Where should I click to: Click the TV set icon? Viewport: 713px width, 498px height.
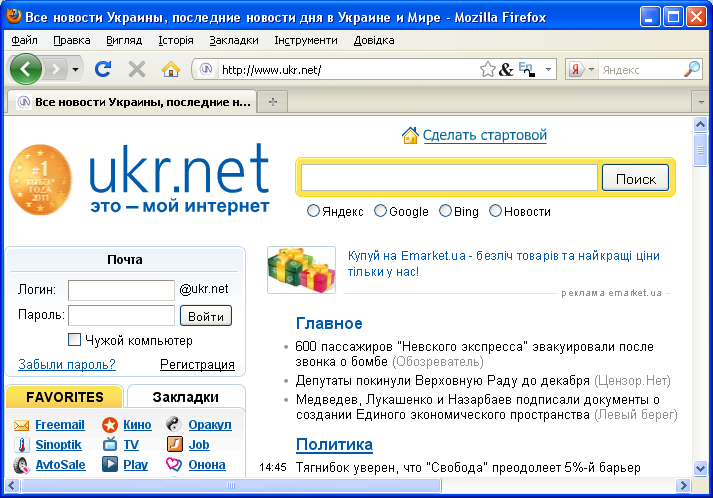point(110,444)
